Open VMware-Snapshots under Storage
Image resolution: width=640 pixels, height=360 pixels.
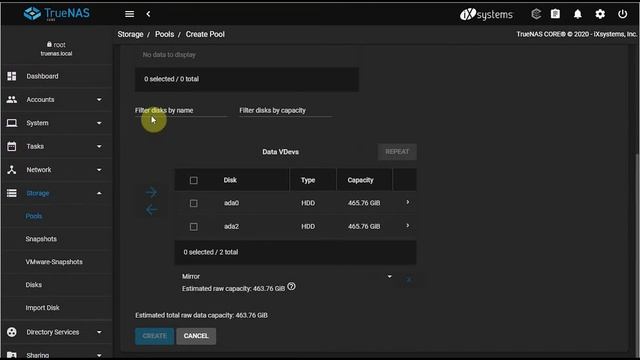click(x=54, y=262)
